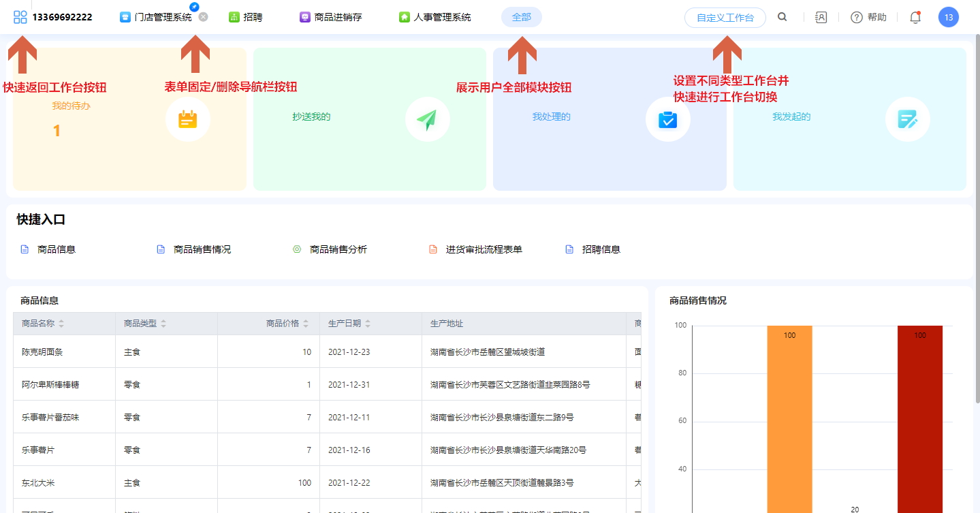Click the 我处理的 clipboard check icon
This screenshot has height=513, width=980.
click(x=667, y=120)
